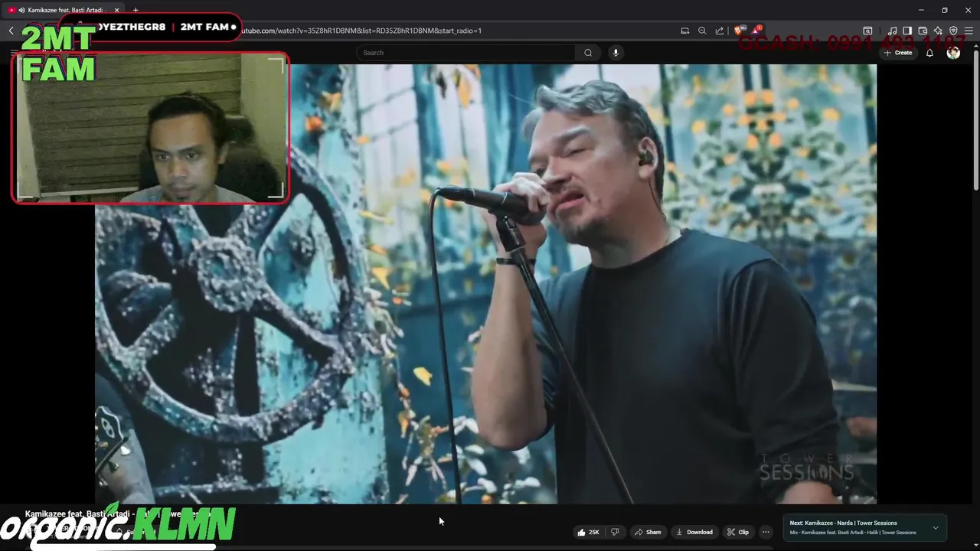Click the Share button below video
The height and width of the screenshot is (551, 980).
[648, 532]
